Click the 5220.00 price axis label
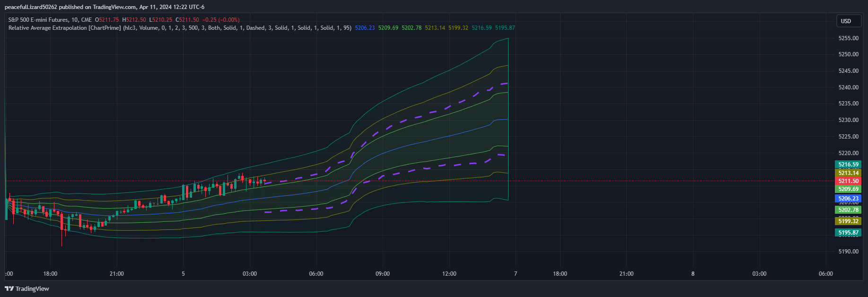The image size is (868, 297). (x=848, y=153)
